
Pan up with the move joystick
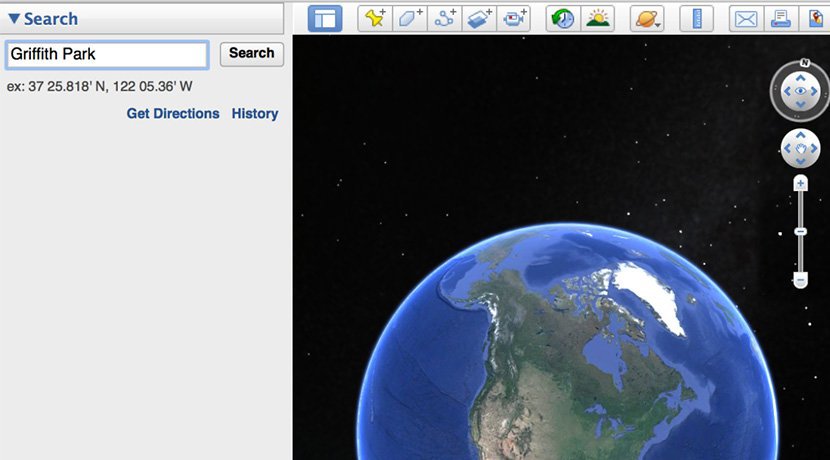point(800,136)
